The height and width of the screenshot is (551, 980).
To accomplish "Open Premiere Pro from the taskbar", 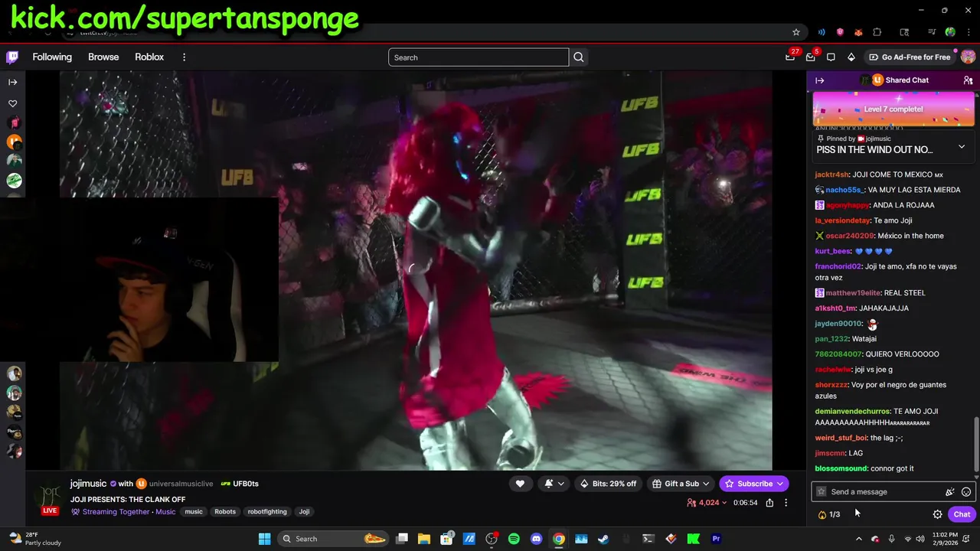I will click(716, 539).
